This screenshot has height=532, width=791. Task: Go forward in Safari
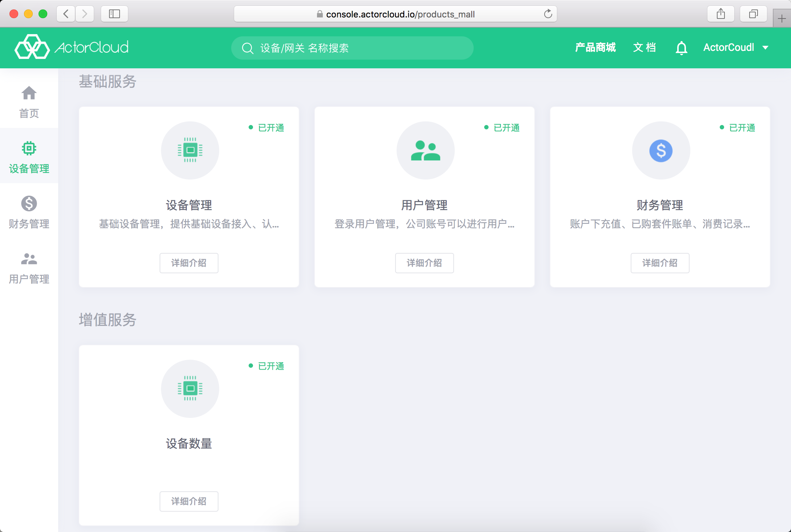coord(85,14)
